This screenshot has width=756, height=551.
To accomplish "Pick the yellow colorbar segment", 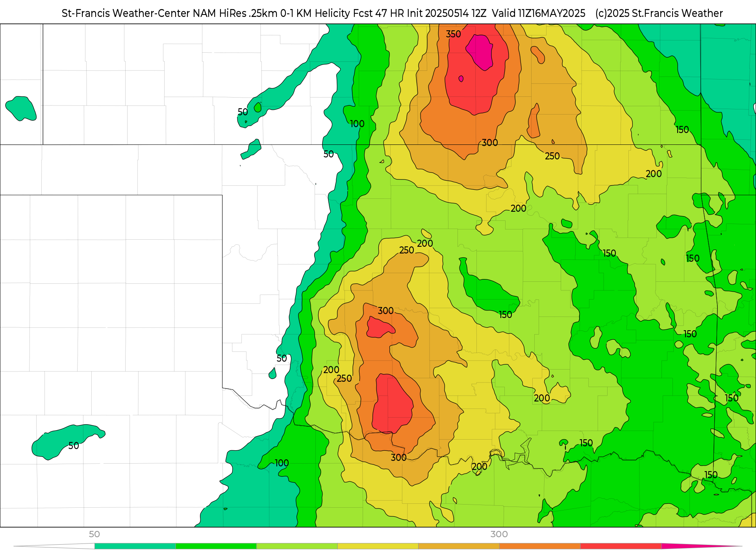I will 378,546.
